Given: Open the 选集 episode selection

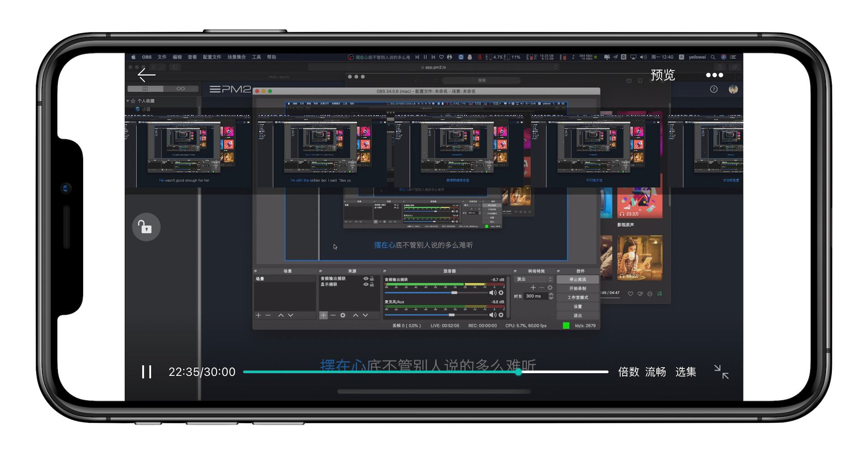Looking at the screenshot, I should 685,372.
